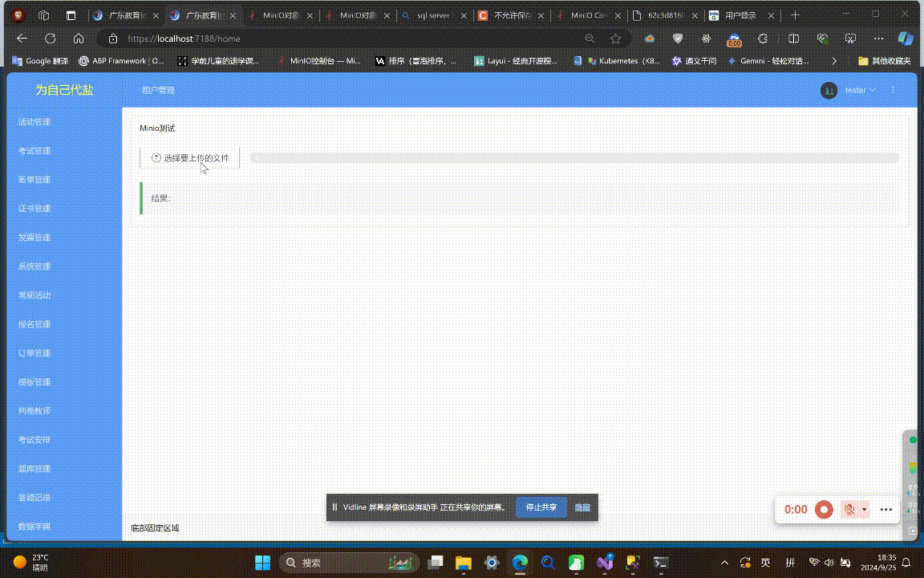The height and width of the screenshot is (578, 924).
Task: Go back with the browser back arrow
Action: click(x=22, y=39)
